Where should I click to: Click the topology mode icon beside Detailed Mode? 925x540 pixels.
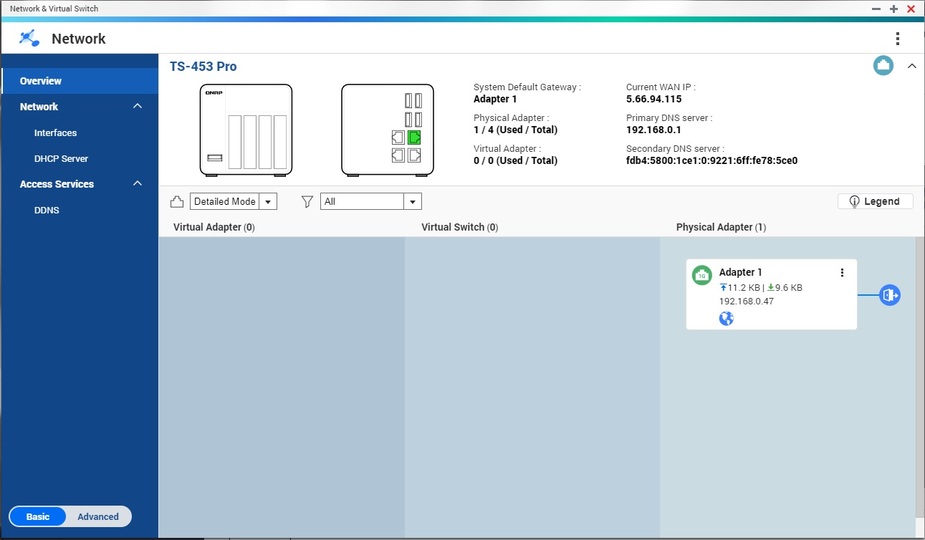(176, 202)
